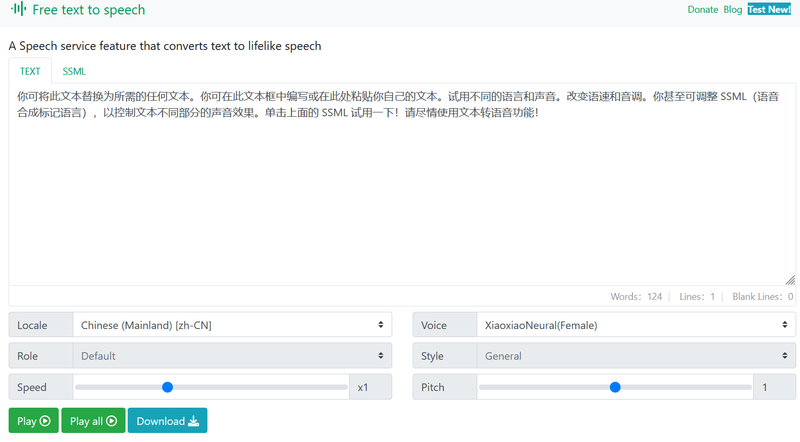Click the Play button
This screenshot has width=800, height=442.
tap(33, 421)
